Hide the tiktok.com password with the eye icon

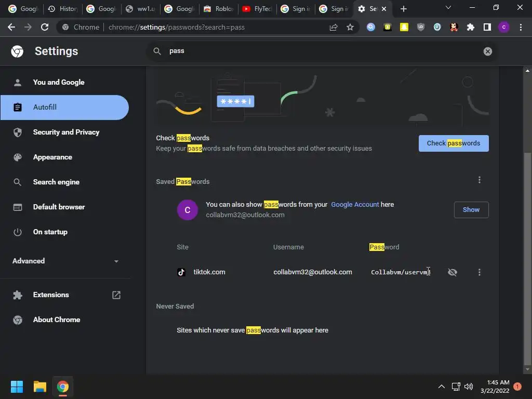click(453, 272)
